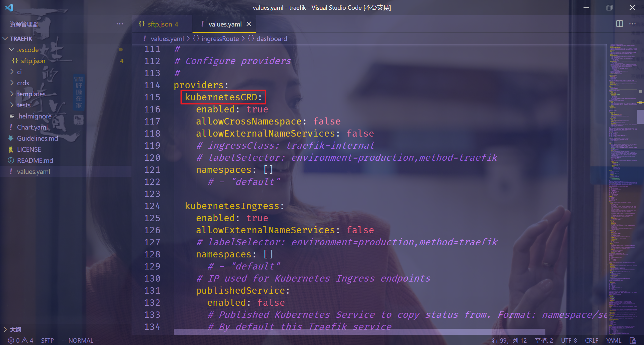Click the sftp.json problems badge 4
The width and height of the screenshot is (644, 345).
[121, 61]
